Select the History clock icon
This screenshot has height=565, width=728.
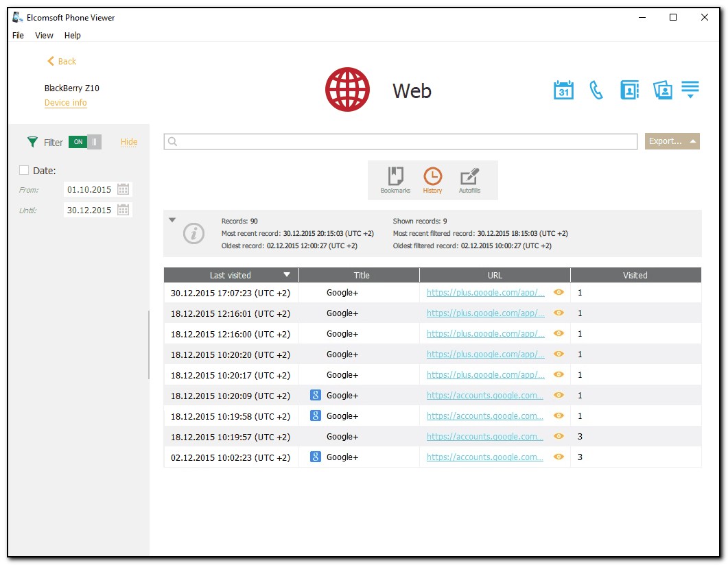(x=432, y=180)
